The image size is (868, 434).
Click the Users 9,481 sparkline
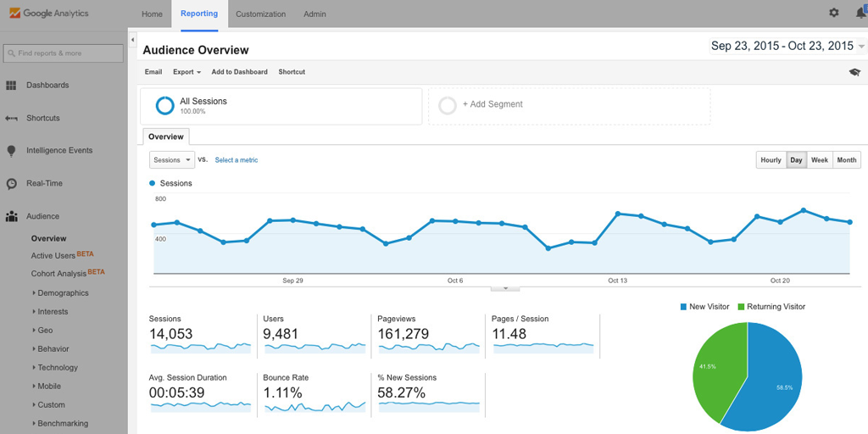[x=315, y=347]
